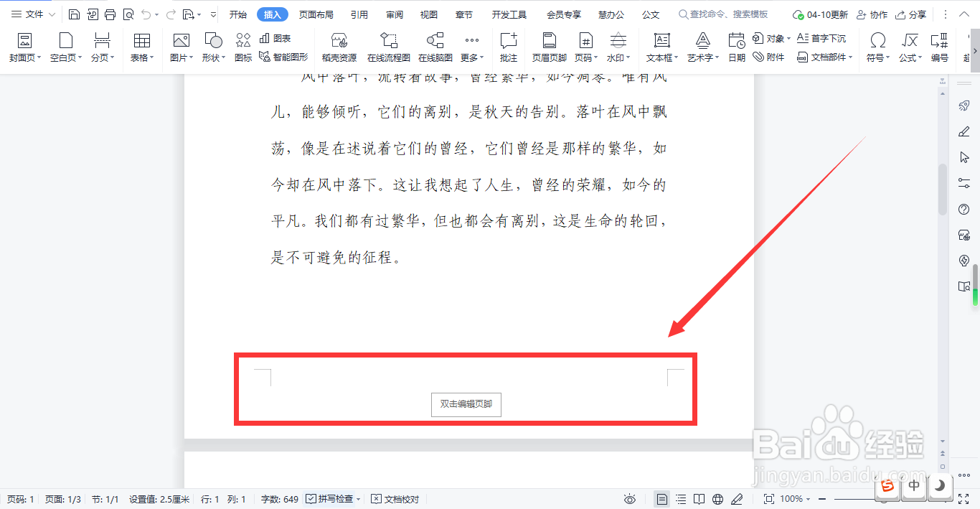
Task: Click the page 1/3 (页面) indicator
Action: click(x=63, y=499)
